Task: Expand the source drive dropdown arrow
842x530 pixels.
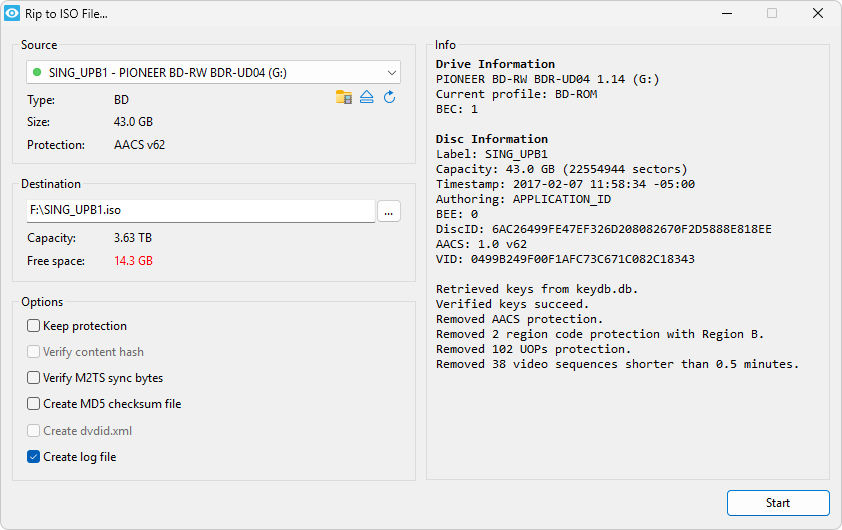Action: click(390, 72)
